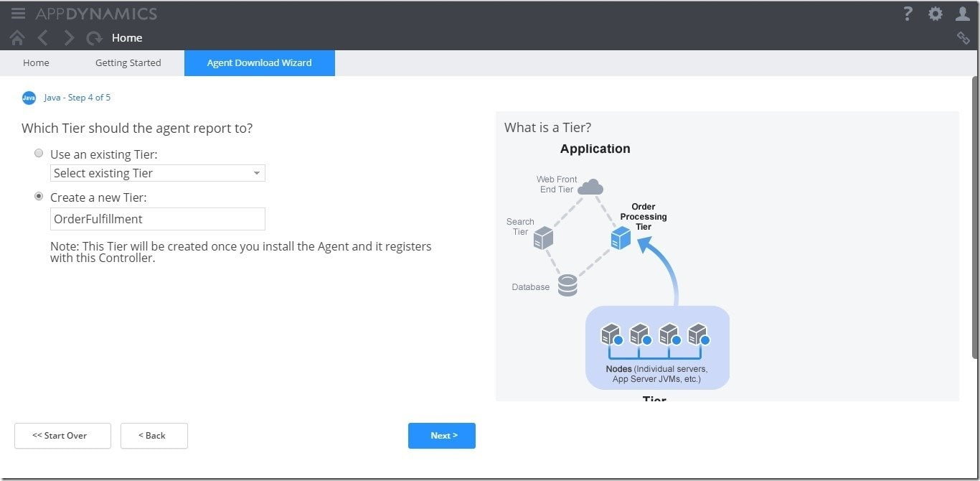Select the Create a new Tier option
The image size is (980, 481).
point(39,196)
